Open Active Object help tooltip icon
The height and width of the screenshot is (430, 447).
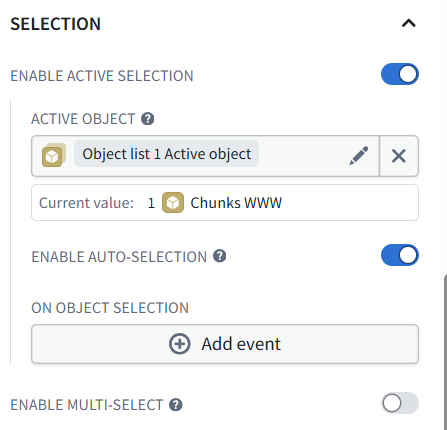[x=147, y=119]
